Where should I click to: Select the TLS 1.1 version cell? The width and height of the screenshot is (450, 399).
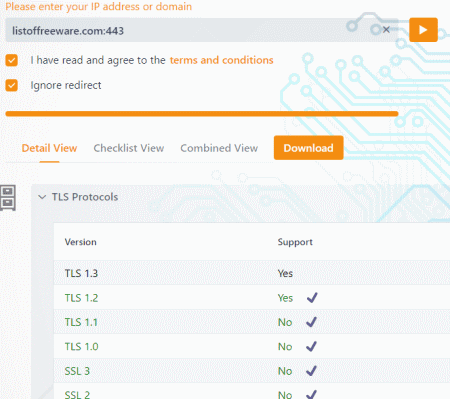coord(81,322)
